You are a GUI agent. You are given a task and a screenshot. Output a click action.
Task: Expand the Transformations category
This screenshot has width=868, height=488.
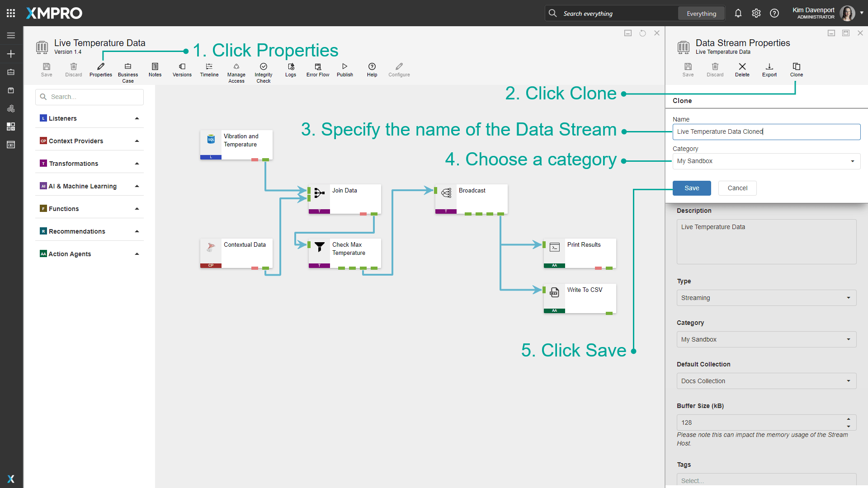tap(137, 163)
